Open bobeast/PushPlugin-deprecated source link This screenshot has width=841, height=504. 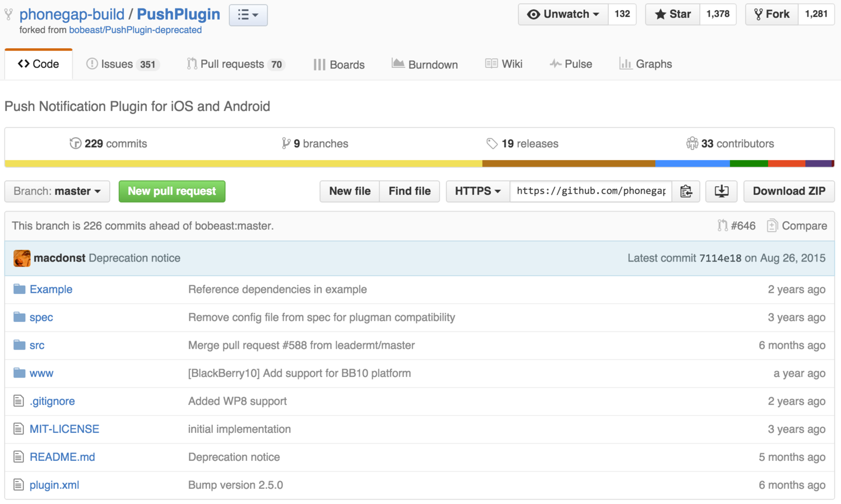click(x=135, y=30)
